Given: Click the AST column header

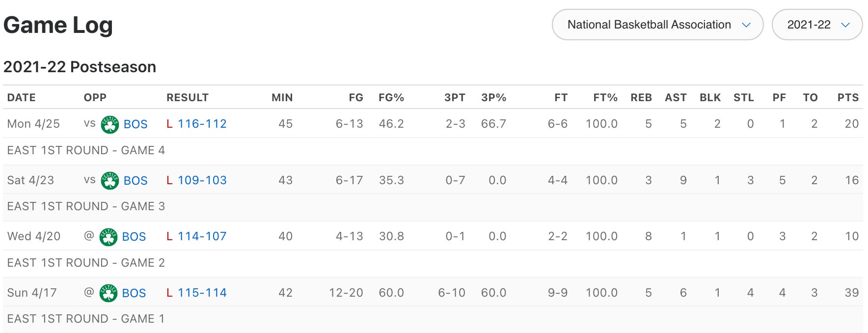Looking at the screenshot, I should click(676, 97).
